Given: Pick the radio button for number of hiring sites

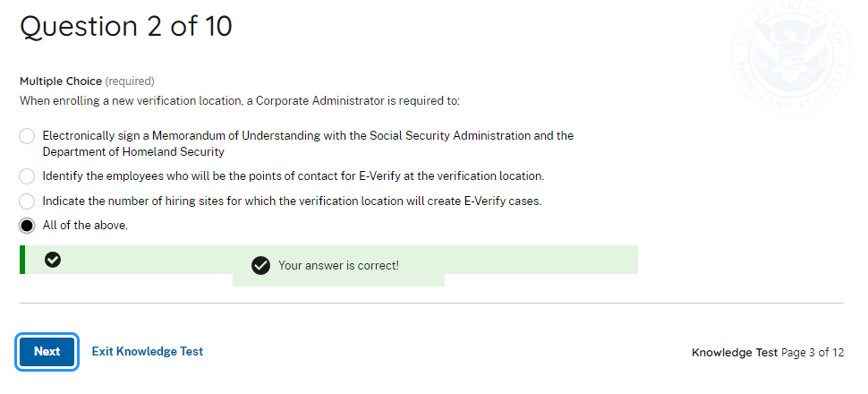Looking at the screenshot, I should pos(27,201).
